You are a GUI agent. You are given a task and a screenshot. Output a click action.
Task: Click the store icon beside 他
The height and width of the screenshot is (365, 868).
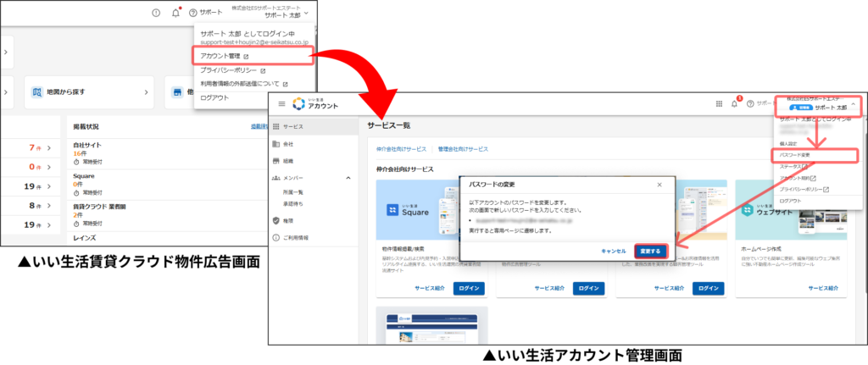pyautogui.click(x=177, y=92)
